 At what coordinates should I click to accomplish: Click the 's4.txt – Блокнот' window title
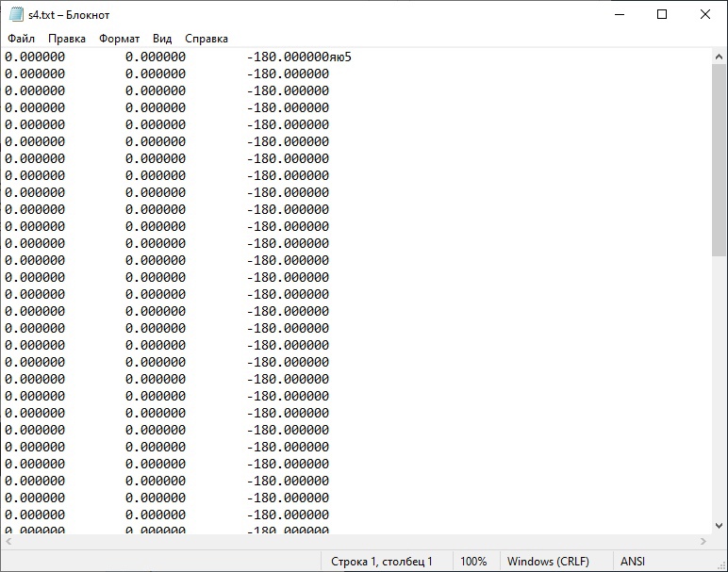69,15
